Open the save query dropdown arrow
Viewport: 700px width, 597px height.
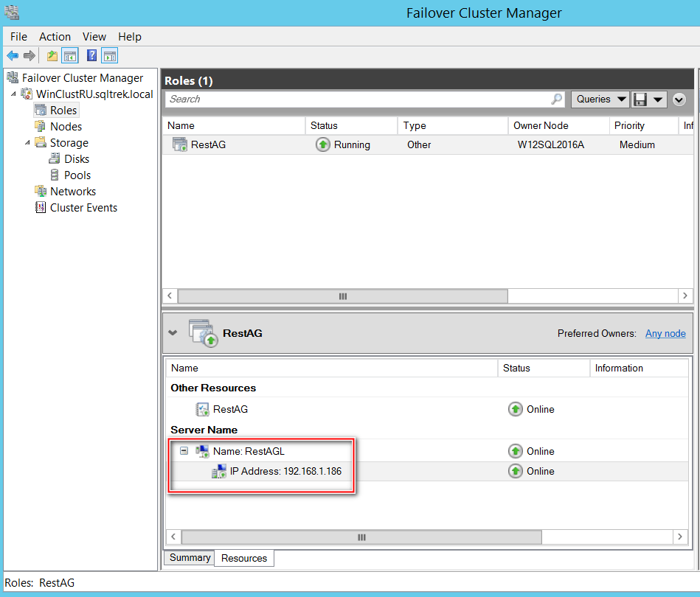657,99
